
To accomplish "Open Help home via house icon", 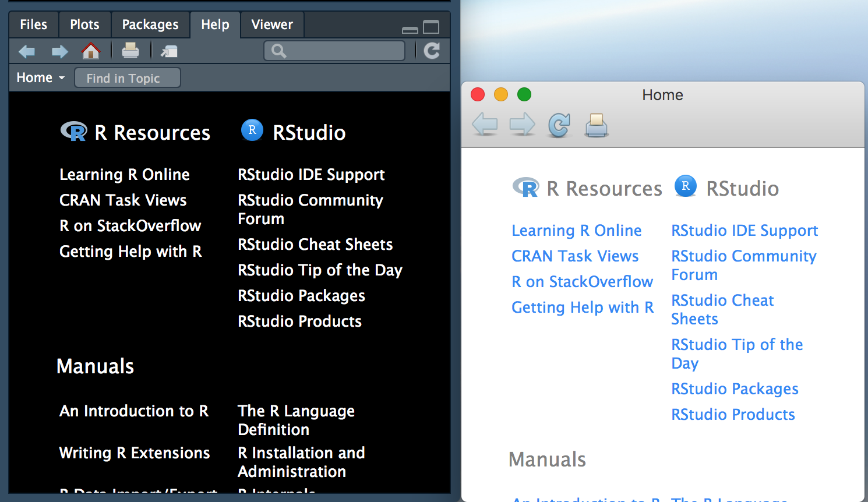I will (x=91, y=51).
